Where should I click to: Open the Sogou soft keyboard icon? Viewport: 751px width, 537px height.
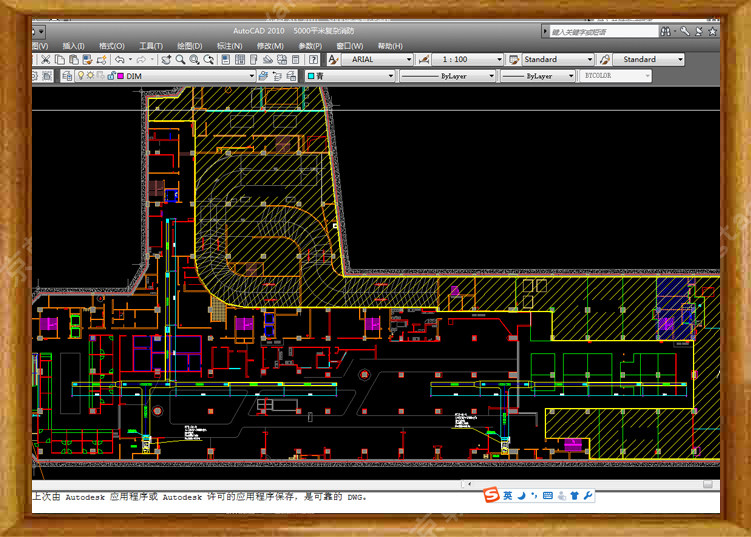pyautogui.click(x=548, y=495)
